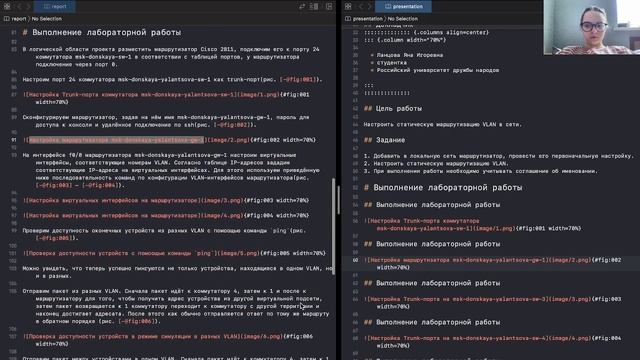Add editor split on right
The width and height of the screenshot is (640, 360).
pos(329,7)
